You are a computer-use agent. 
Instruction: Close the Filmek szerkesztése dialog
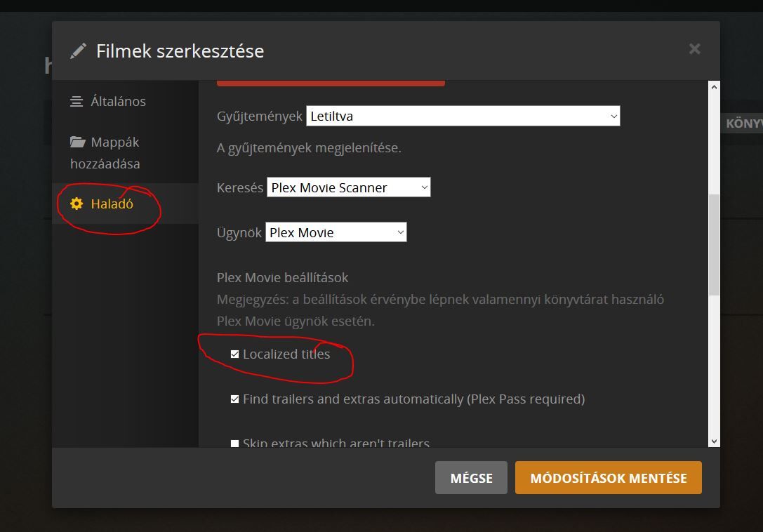coord(694,48)
